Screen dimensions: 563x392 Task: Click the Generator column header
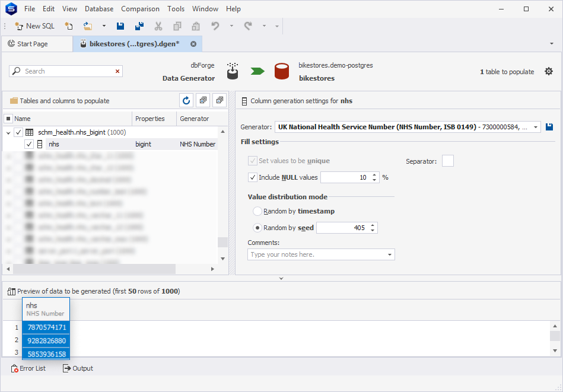tap(202, 119)
